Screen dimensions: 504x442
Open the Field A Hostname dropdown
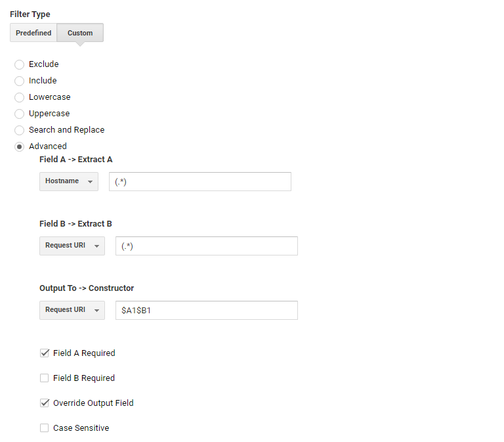click(x=69, y=181)
